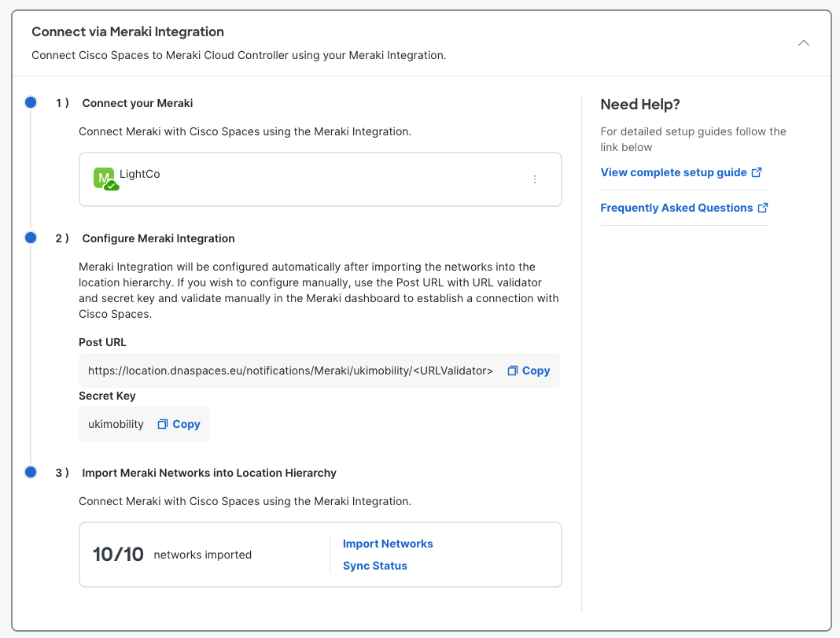The height and width of the screenshot is (638, 840).
Task: Open the LightCo three-dot options menu
Action: [x=535, y=179]
